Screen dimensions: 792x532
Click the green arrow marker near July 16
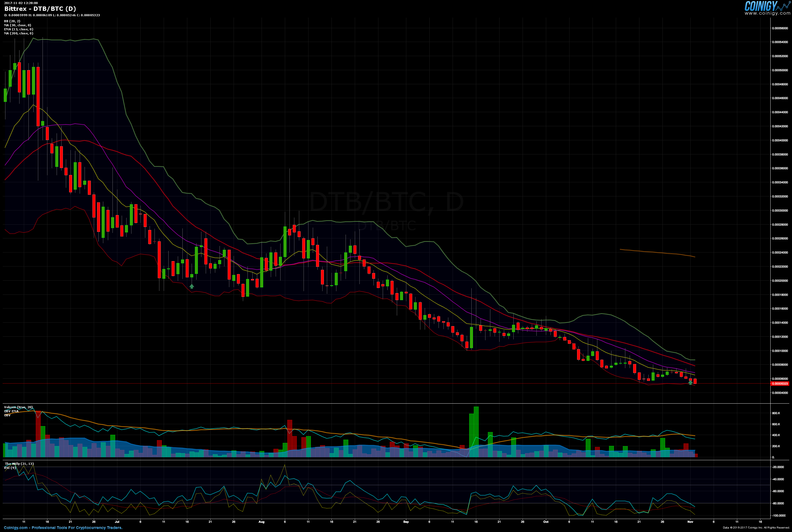click(191, 286)
